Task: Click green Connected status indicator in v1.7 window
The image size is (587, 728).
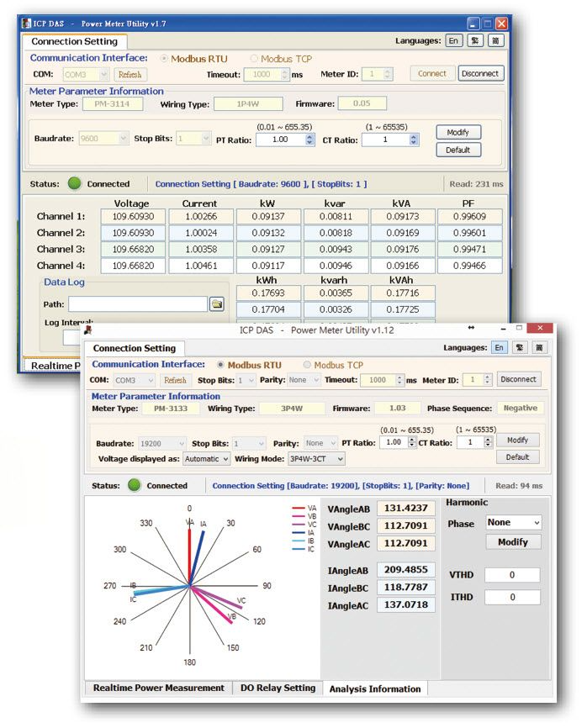Action: (74, 184)
